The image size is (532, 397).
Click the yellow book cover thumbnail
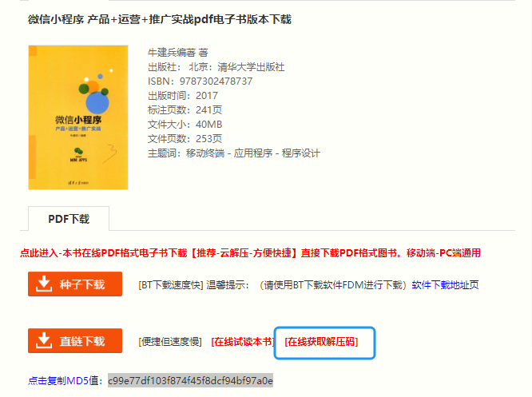[x=78, y=117]
